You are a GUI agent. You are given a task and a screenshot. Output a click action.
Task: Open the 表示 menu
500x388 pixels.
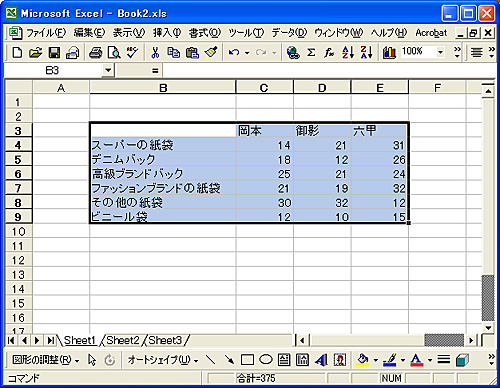[x=129, y=33]
